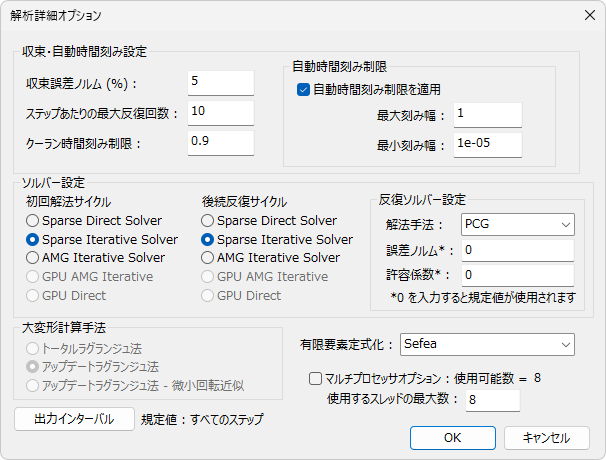Enable the マルチプロセッサオプション checkbox
Image resolution: width=606 pixels, height=460 pixels.
tap(315, 378)
